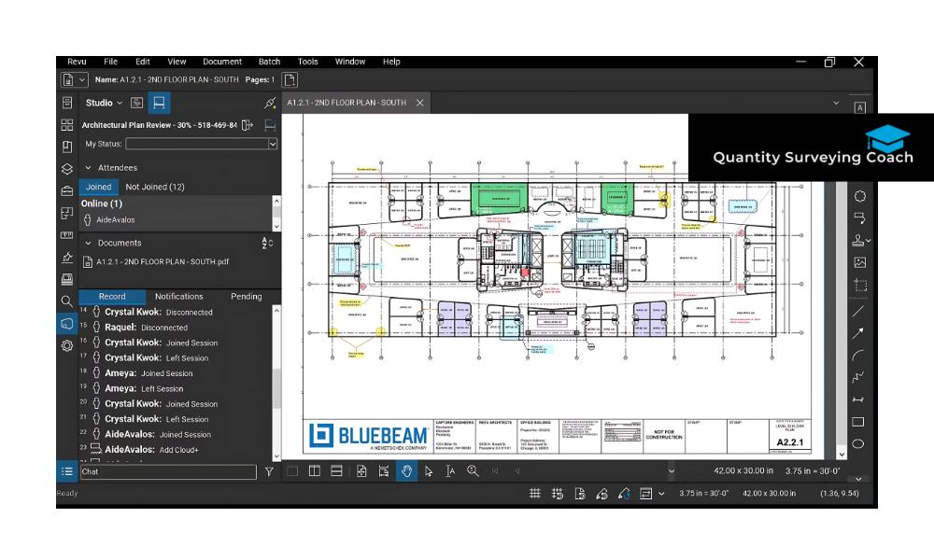The height and width of the screenshot is (560, 934).
Task: Close the A1.2.1 2ND FLOOR PLAN tab
Action: (420, 103)
